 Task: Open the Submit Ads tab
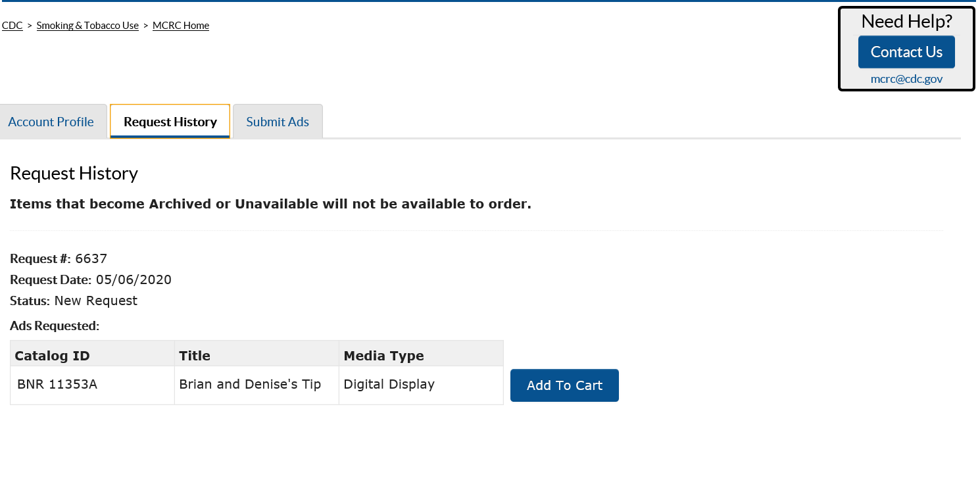(278, 122)
